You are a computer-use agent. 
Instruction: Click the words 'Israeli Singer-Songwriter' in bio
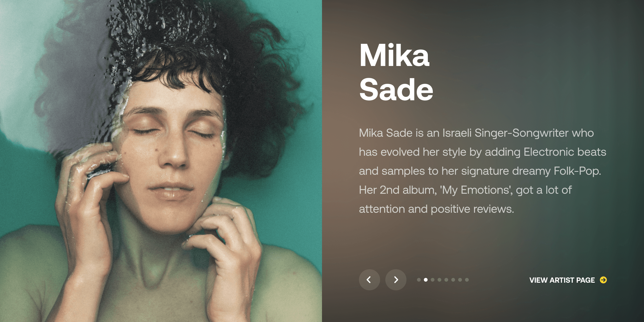518,133
